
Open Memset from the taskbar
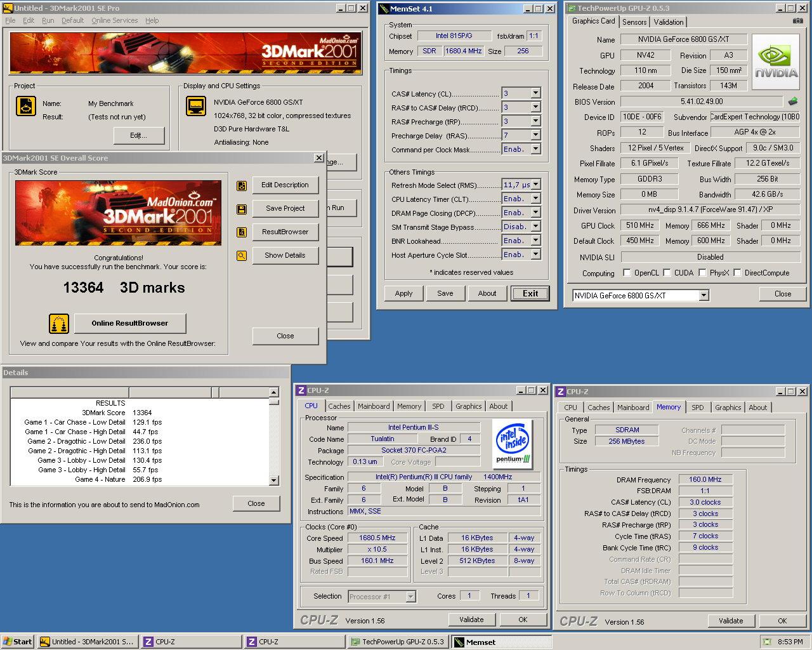pyautogui.click(x=501, y=642)
